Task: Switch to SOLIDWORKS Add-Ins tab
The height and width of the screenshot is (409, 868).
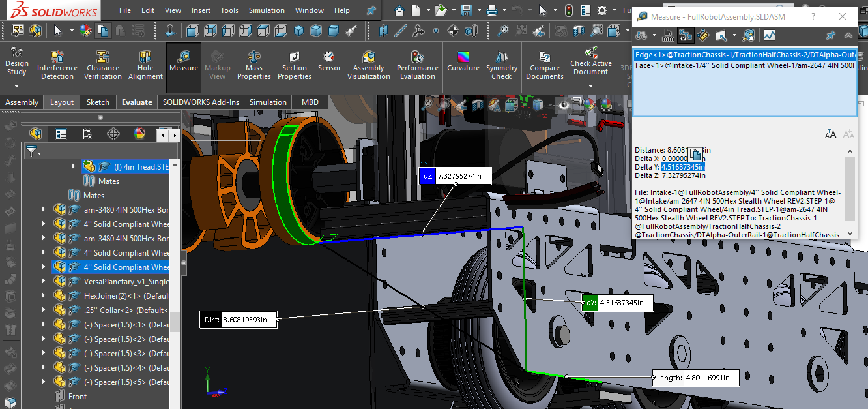Action: tap(201, 102)
